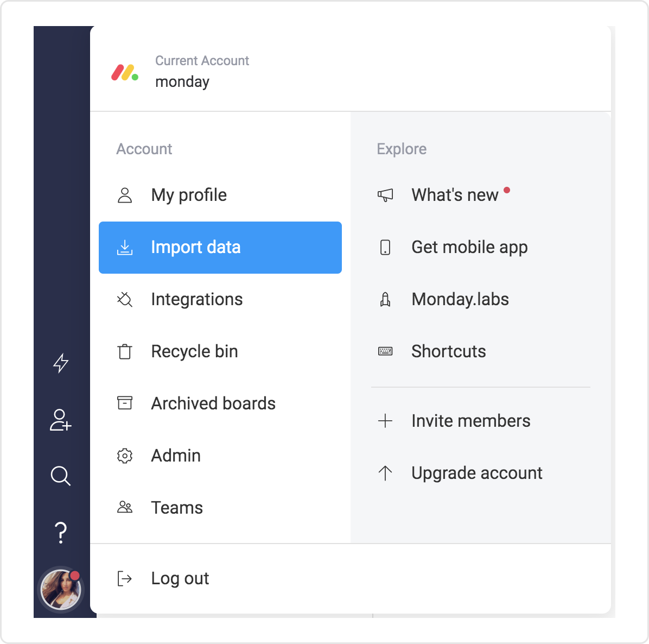Open Admin menu item

pyautogui.click(x=220, y=456)
